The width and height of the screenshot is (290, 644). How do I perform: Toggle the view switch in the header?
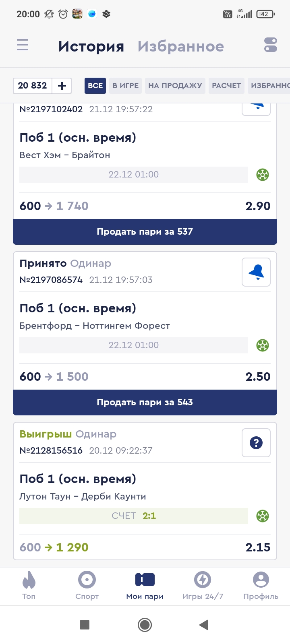coord(271,45)
